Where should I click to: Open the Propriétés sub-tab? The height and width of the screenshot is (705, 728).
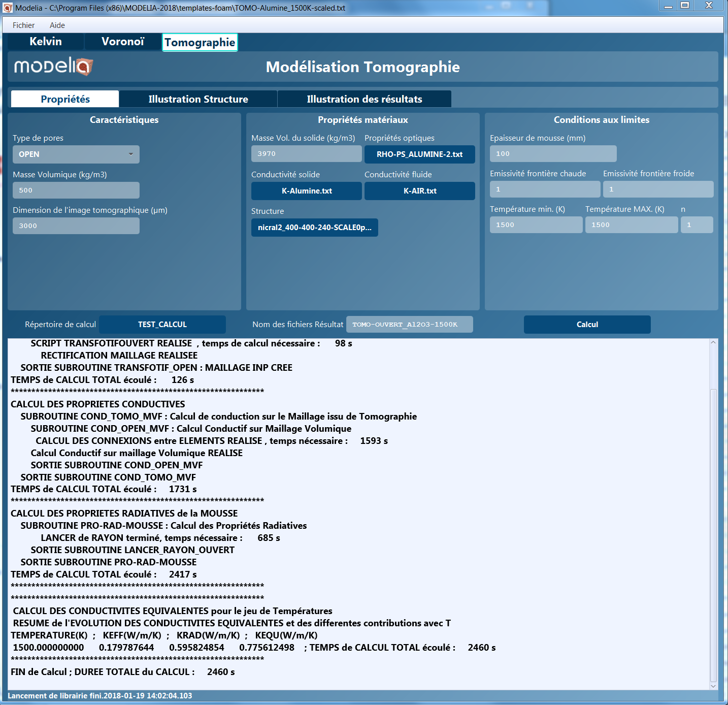point(65,99)
